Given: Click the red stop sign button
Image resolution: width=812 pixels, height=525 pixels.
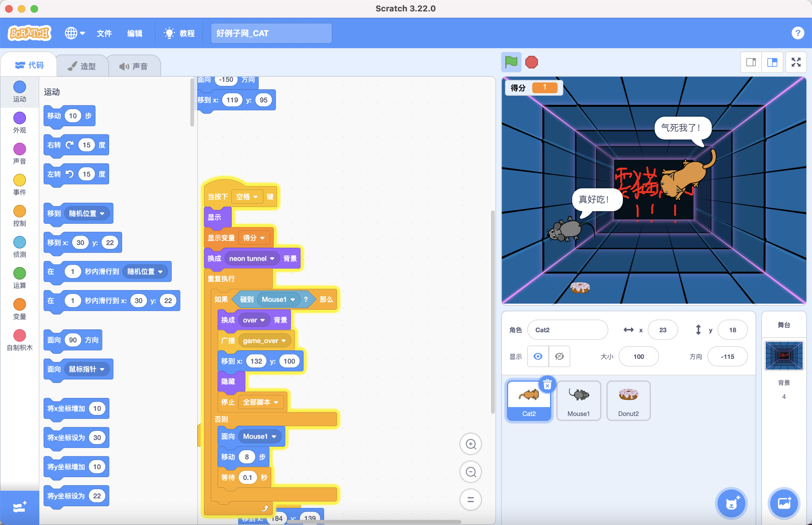Looking at the screenshot, I should click(x=531, y=62).
